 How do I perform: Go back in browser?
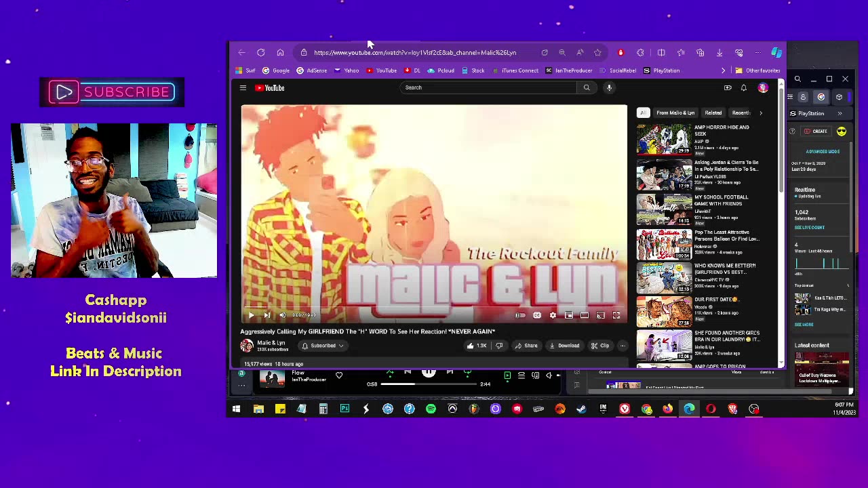(241, 52)
